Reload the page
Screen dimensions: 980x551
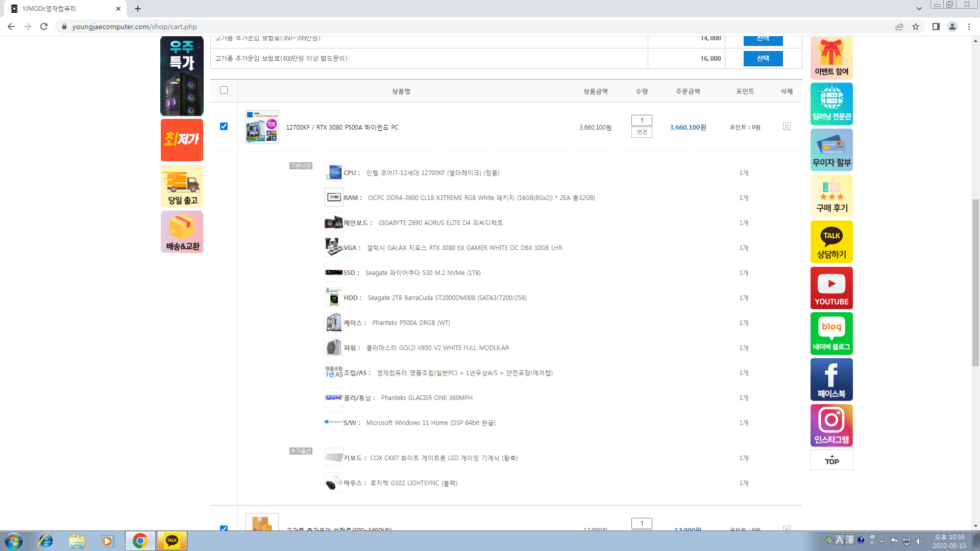(x=44, y=27)
